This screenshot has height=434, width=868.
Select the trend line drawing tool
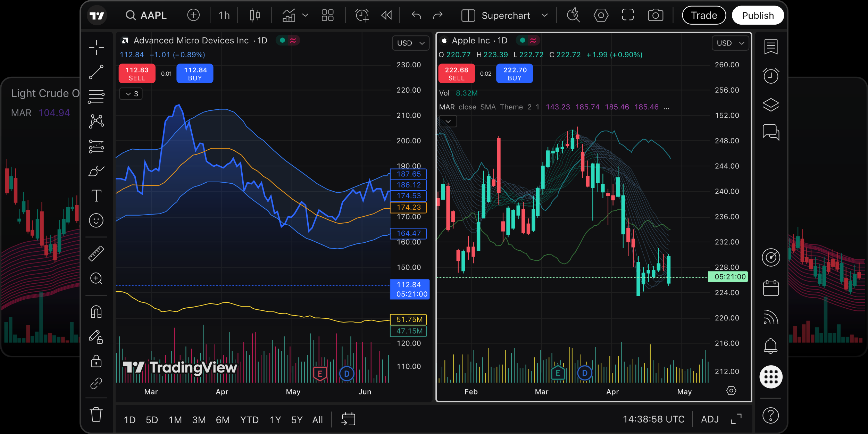coord(96,72)
